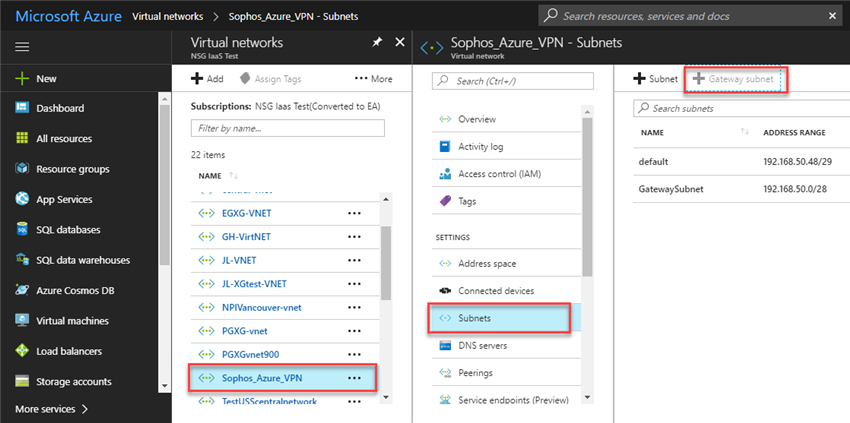850x423 pixels.
Task: Close the Virtual networks blade
Action: (400, 42)
